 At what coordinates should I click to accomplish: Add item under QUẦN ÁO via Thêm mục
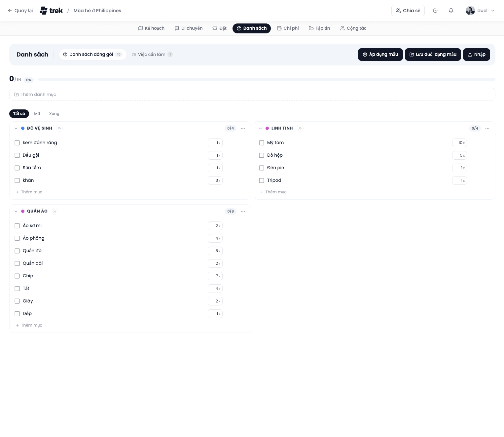click(29, 325)
